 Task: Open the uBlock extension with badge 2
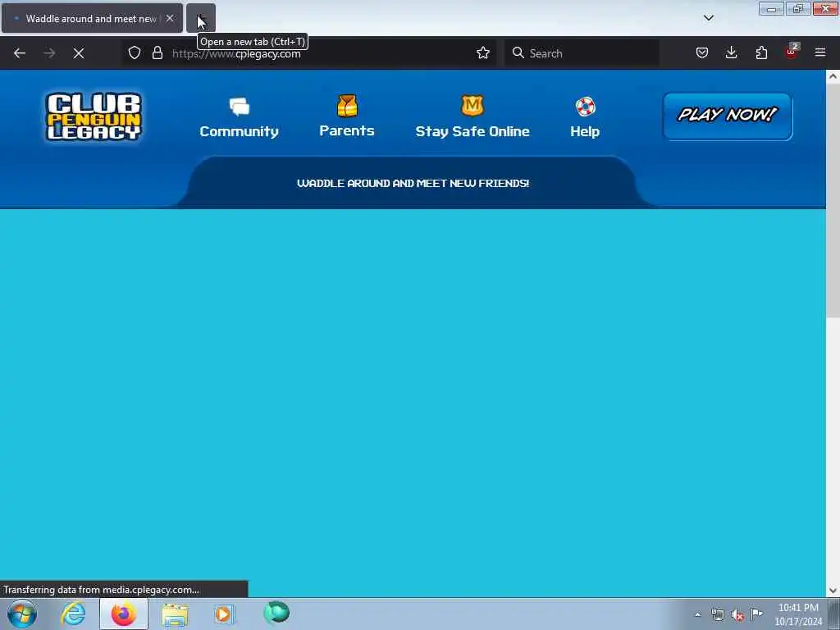click(792, 52)
